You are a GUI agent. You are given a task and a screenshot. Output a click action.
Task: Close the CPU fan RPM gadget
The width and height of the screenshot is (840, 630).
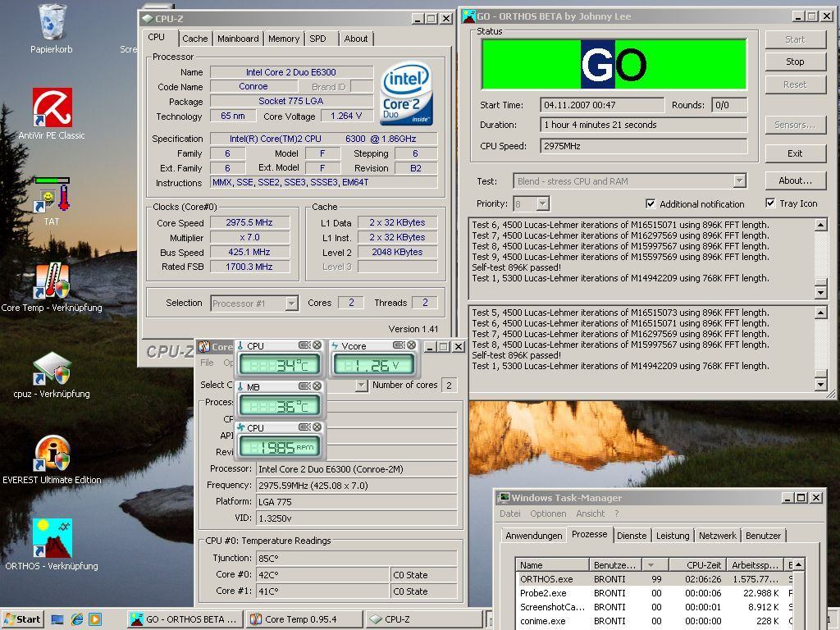(x=317, y=427)
